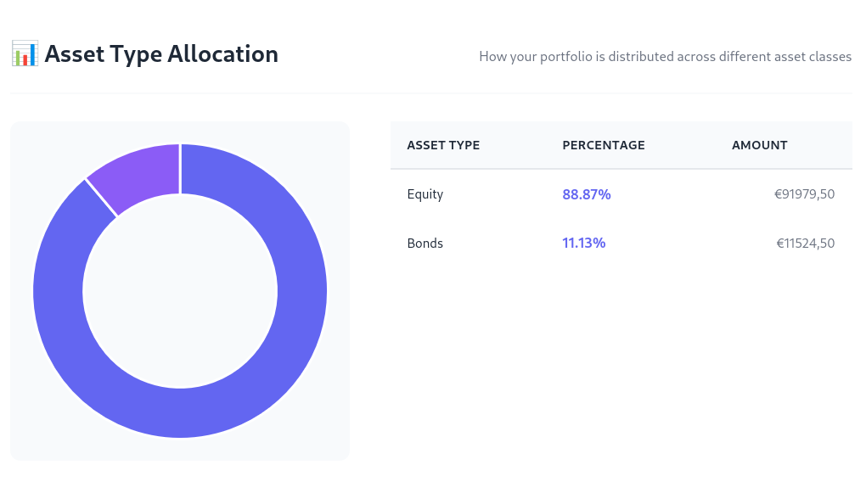The width and height of the screenshot is (866, 504).
Task: Open the Asset Type Allocation heading
Action: [161, 53]
